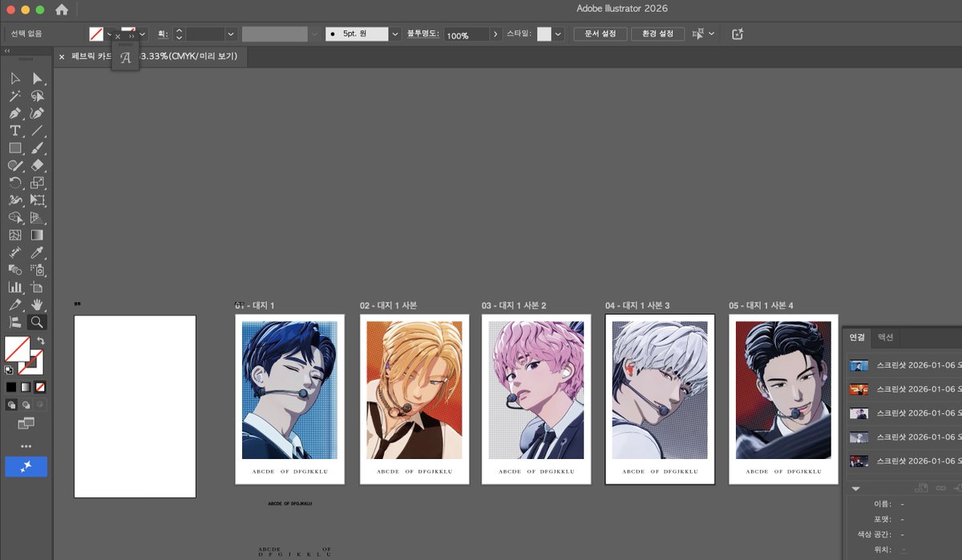The width and height of the screenshot is (962, 560).
Task: Click the blue sparkle generative button
Action: click(x=26, y=467)
